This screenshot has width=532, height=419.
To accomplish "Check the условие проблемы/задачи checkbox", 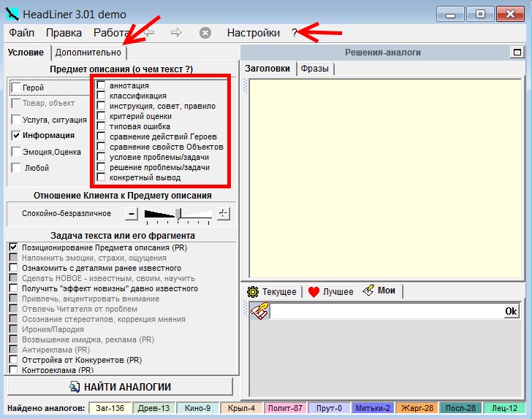I will click(101, 157).
